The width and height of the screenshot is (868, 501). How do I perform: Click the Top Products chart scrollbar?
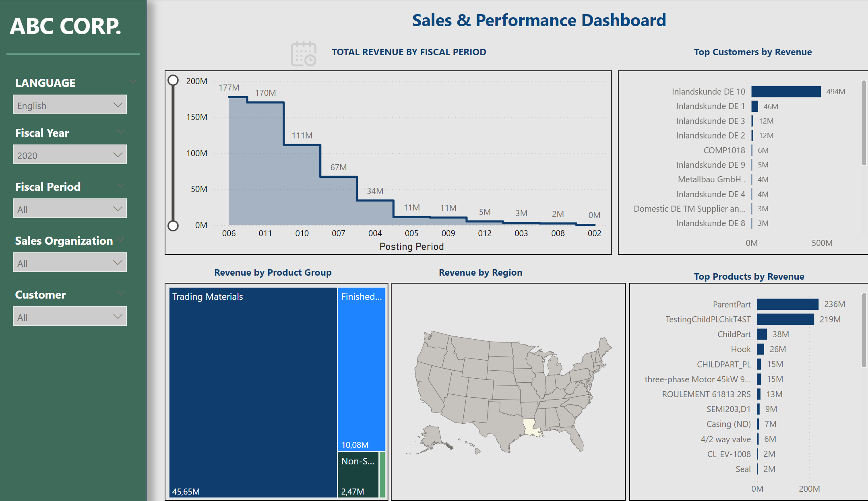pos(864,330)
